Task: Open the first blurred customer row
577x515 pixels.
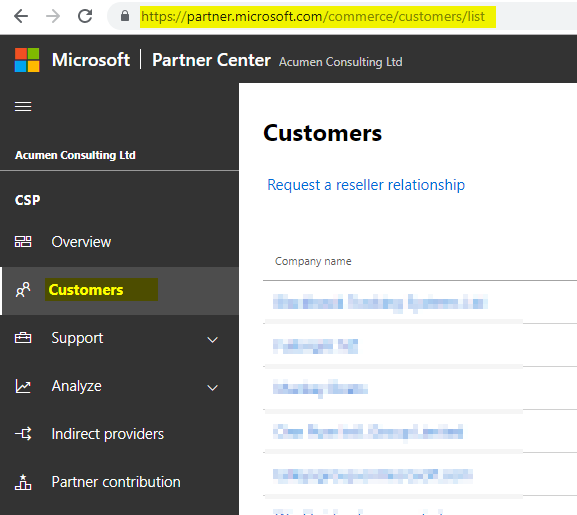Action: point(380,303)
